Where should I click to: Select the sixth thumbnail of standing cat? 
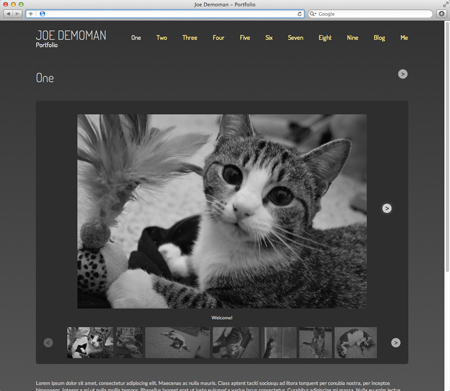[315, 343]
